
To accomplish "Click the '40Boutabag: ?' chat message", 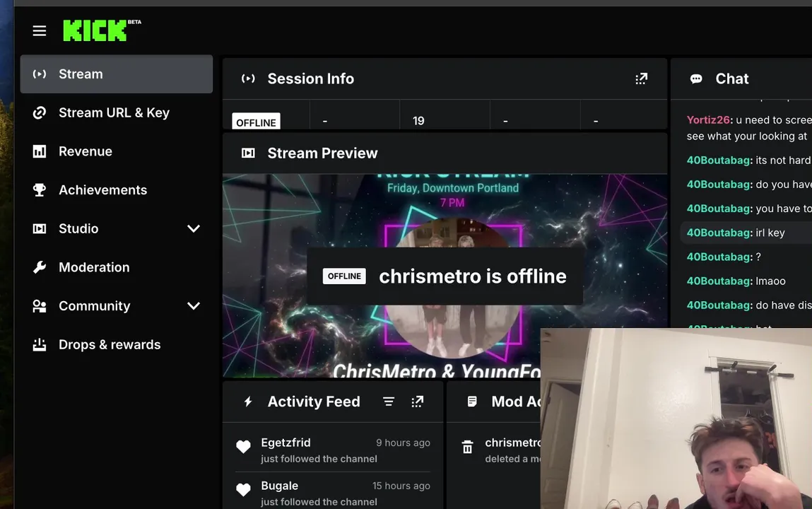I will (x=724, y=257).
